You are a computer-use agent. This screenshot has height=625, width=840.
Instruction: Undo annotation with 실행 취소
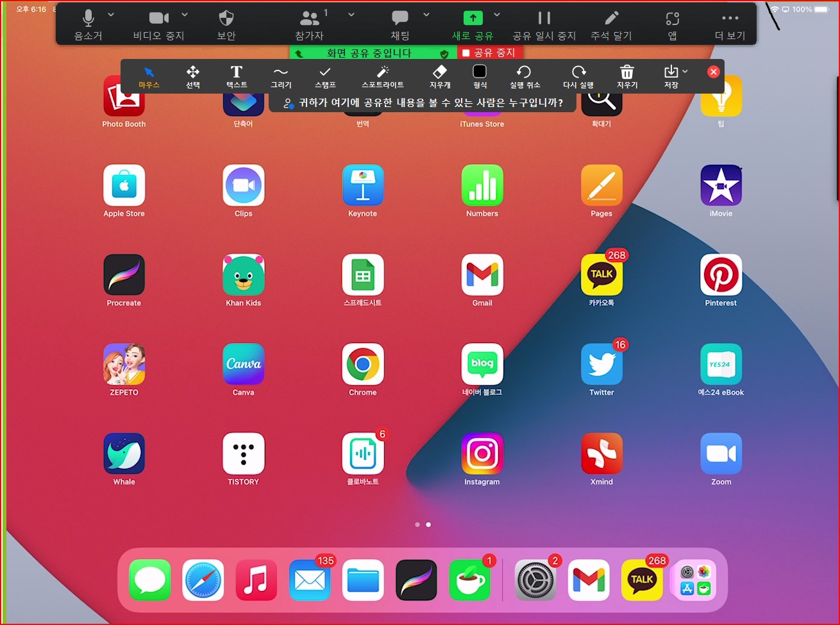click(x=525, y=77)
